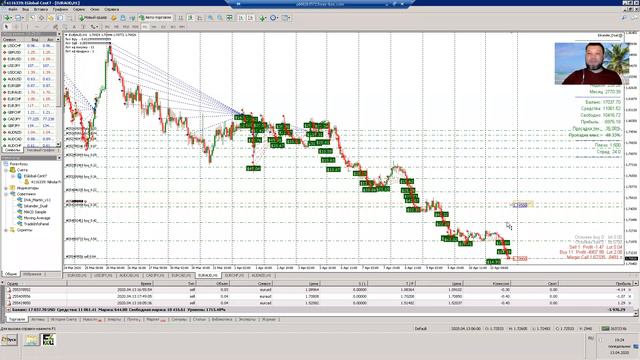Viewport: 640px width, 360px height.
Task: Open the Файл menu
Action: pyautogui.click(x=13, y=9)
